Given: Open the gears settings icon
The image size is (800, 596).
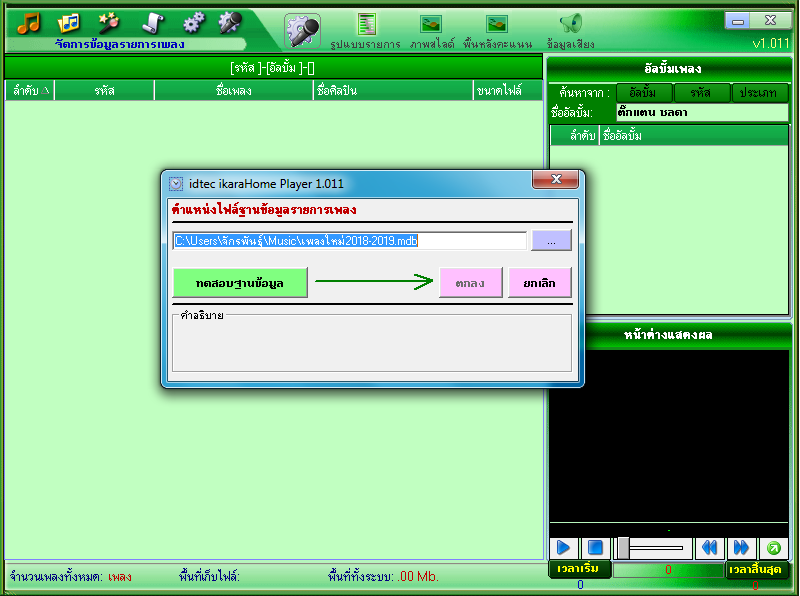Looking at the screenshot, I should click(193, 22).
